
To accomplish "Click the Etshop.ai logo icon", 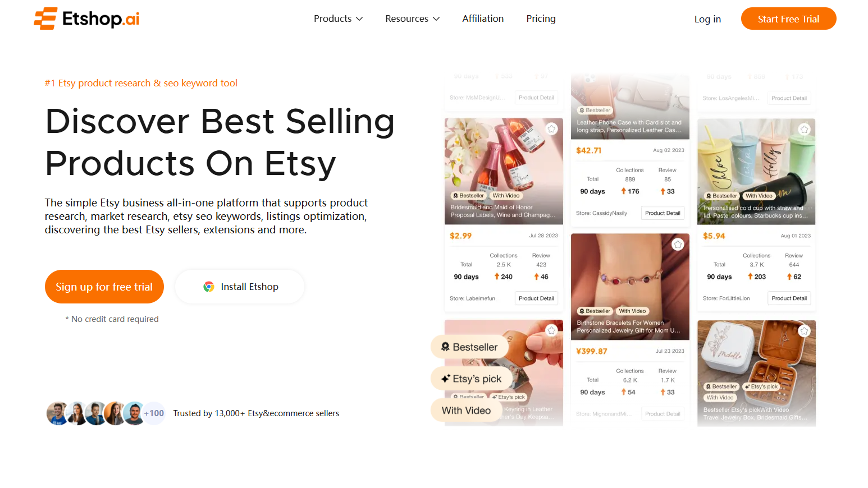I will pyautogui.click(x=45, y=19).
